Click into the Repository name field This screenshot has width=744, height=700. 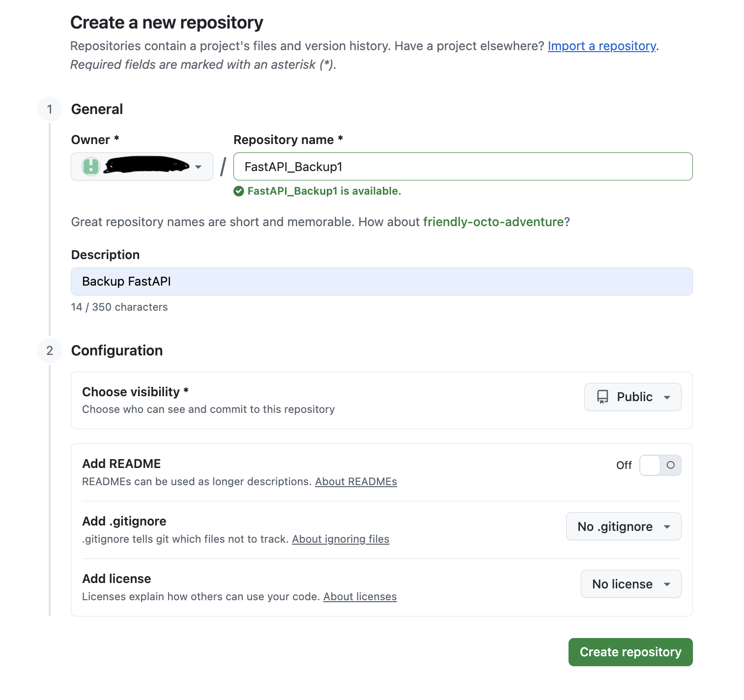pyautogui.click(x=462, y=167)
